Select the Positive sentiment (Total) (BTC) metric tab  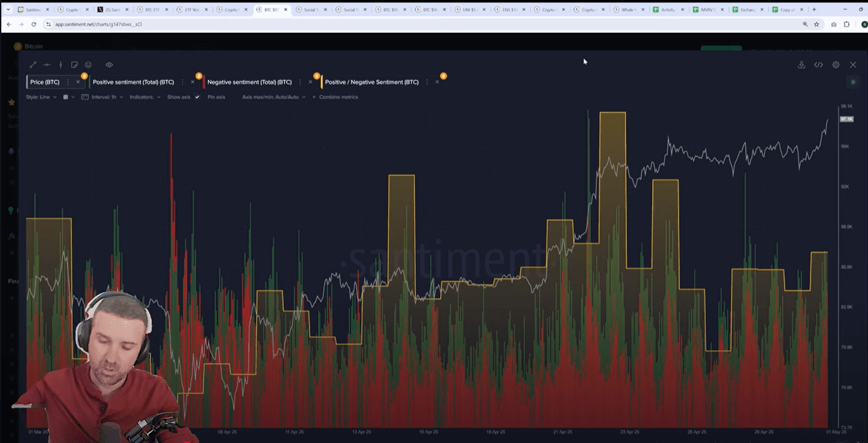tap(133, 83)
